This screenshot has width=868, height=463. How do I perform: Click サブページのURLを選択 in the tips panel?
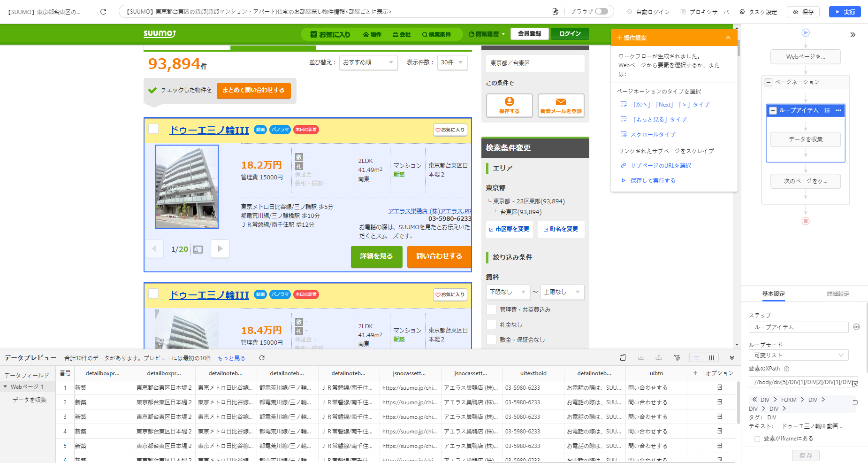(x=661, y=166)
